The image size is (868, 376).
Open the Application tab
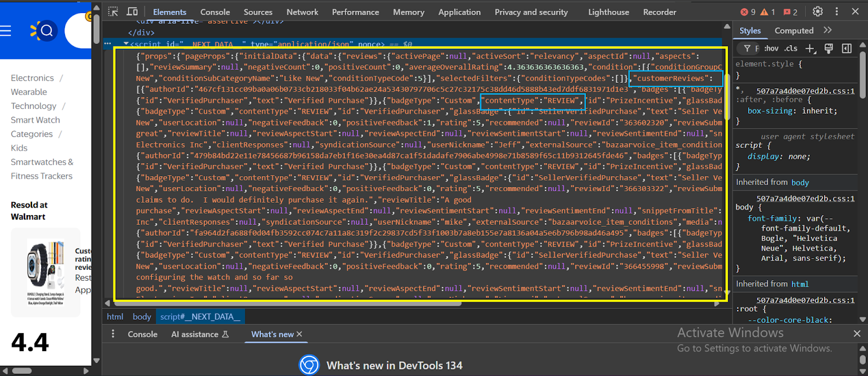point(459,12)
